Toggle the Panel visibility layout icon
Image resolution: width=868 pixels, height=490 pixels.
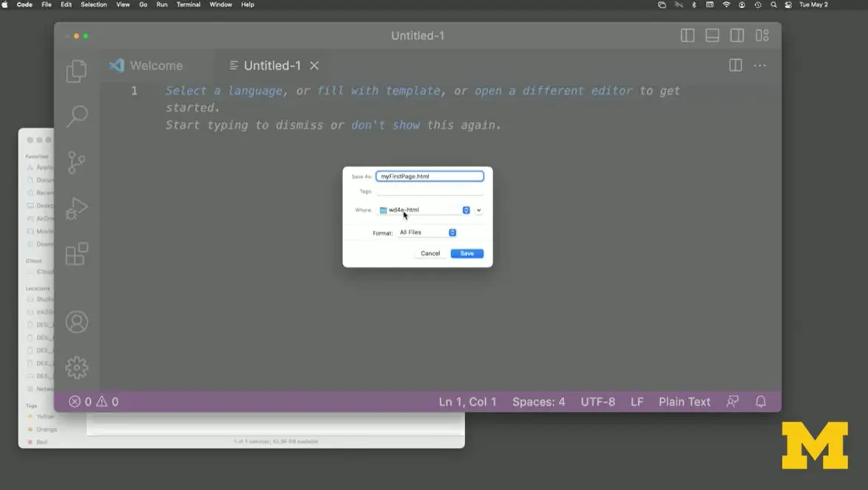(711, 35)
